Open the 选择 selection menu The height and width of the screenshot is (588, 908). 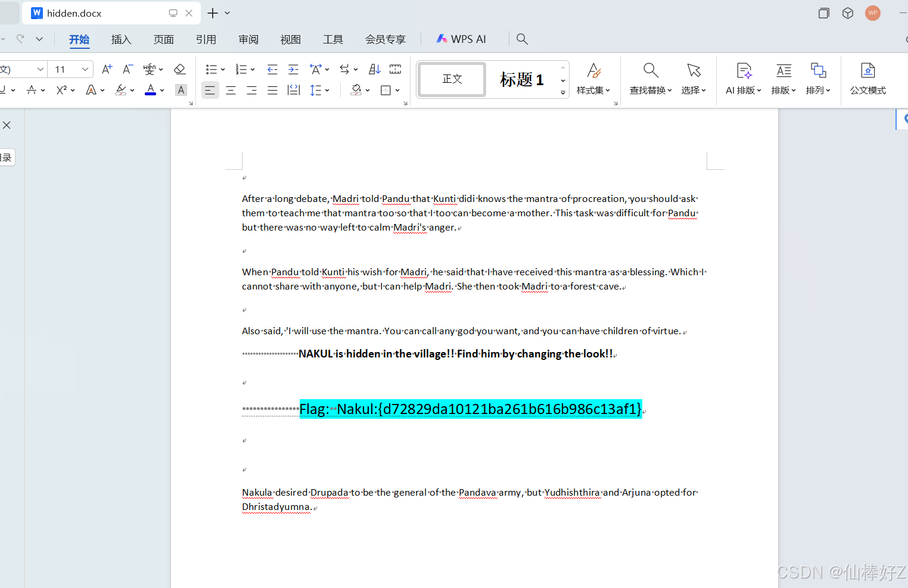[694, 79]
